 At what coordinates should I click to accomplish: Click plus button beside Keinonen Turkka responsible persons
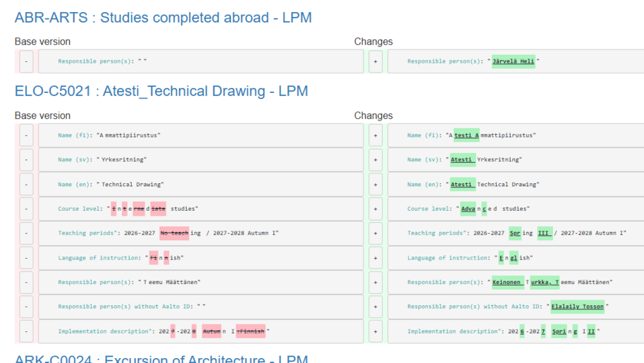coord(376,282)
